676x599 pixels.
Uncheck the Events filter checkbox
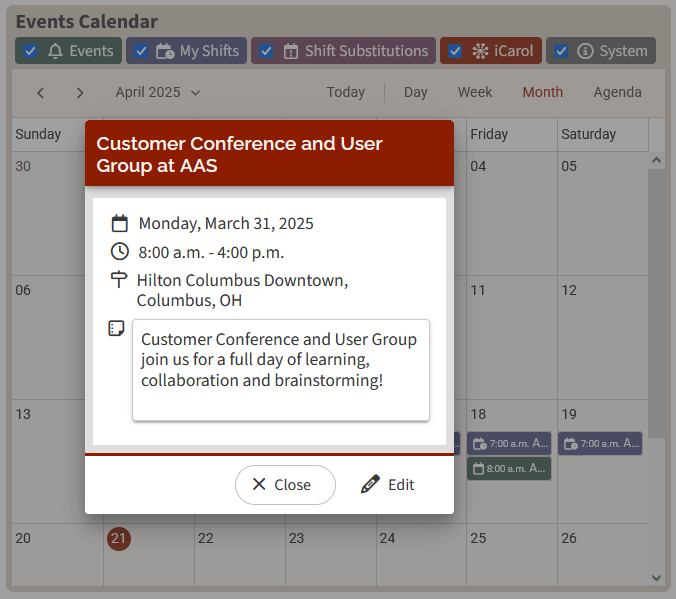[31, 51]
